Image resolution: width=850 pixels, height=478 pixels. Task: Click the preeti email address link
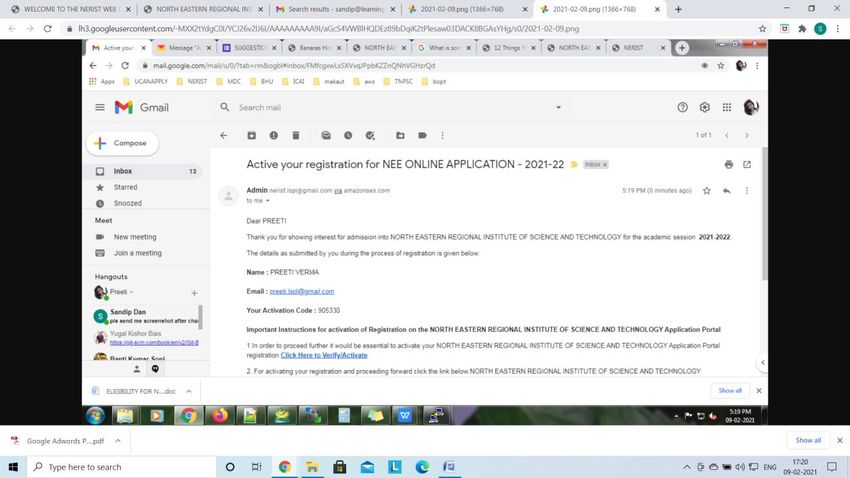coord(302,292)
